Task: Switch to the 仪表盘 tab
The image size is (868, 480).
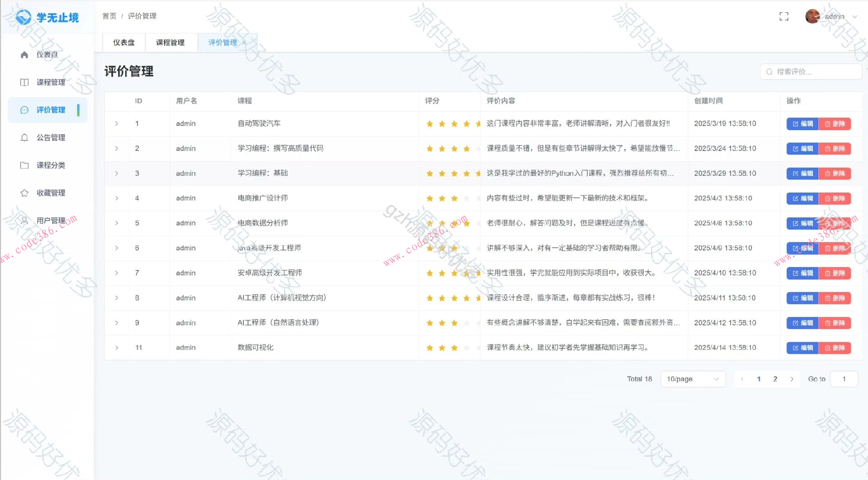Action: tap(123, 42)
